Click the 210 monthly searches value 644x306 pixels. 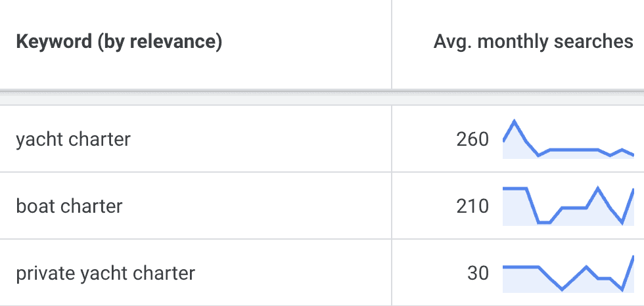click(x=472, y=206)
